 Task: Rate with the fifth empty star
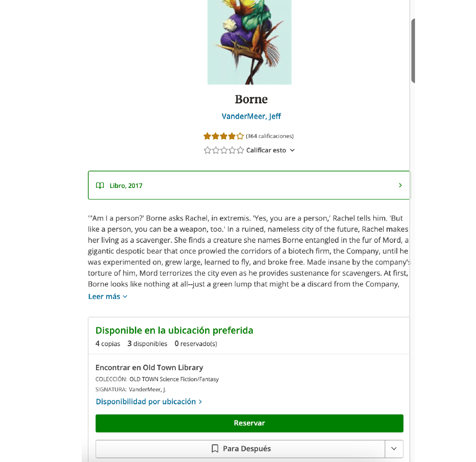[240, 150]
